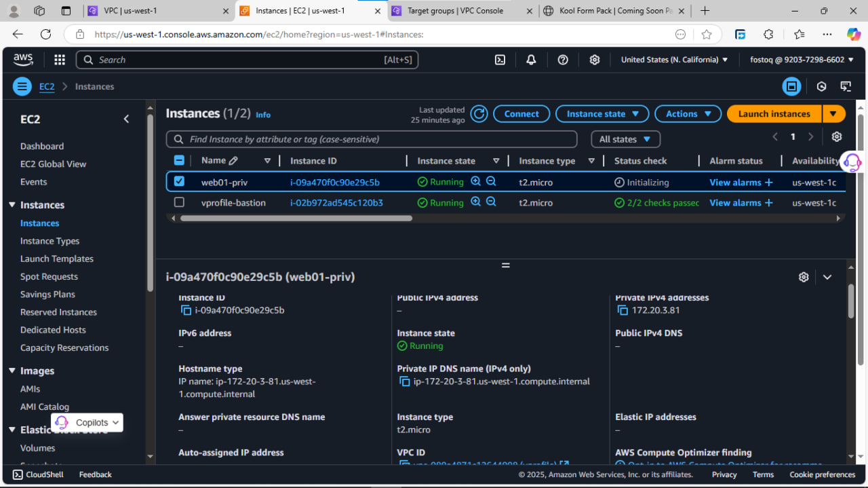Open the account menu fostoq
This screenshot has width=868, height=488.
click(802, 60)
